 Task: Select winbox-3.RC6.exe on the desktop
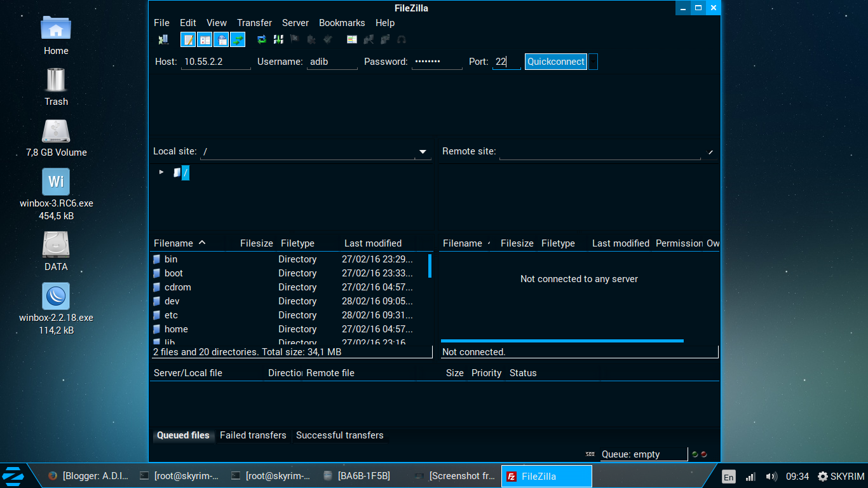pos(56,182)
